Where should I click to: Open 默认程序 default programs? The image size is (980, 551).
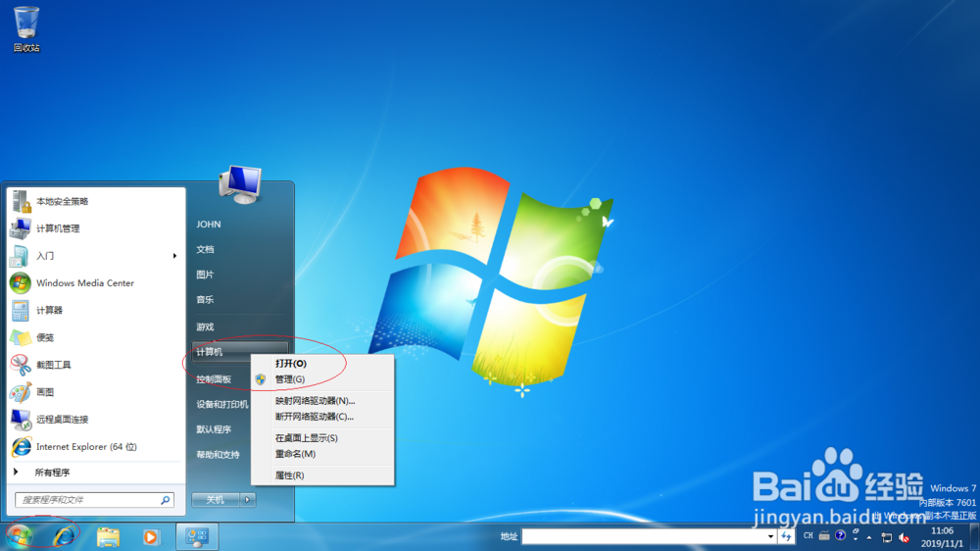point(214,429)
